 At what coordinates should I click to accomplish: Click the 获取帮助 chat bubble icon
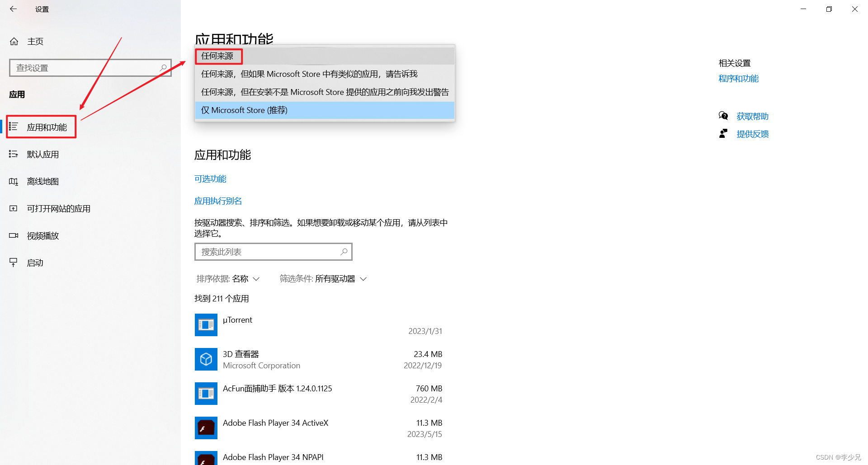click(x=723, y=116)
